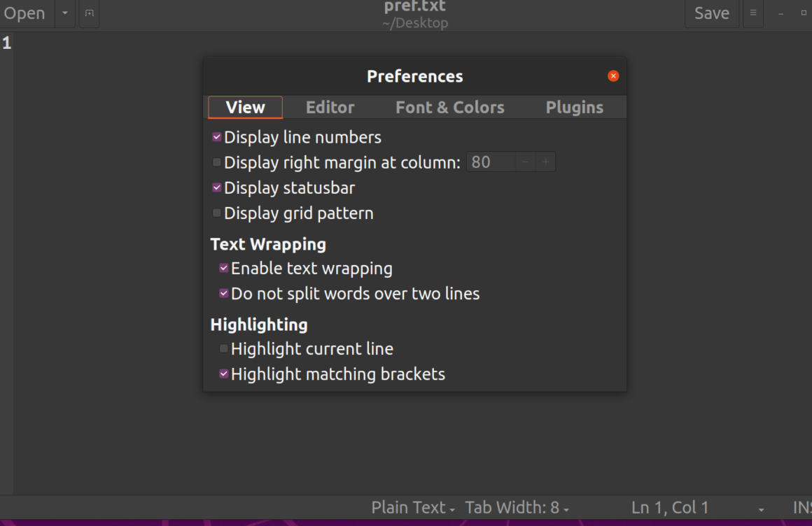
Task: Uncheck Do not split words over two lines
Action: pyautogui.click(x=223, y=293)
